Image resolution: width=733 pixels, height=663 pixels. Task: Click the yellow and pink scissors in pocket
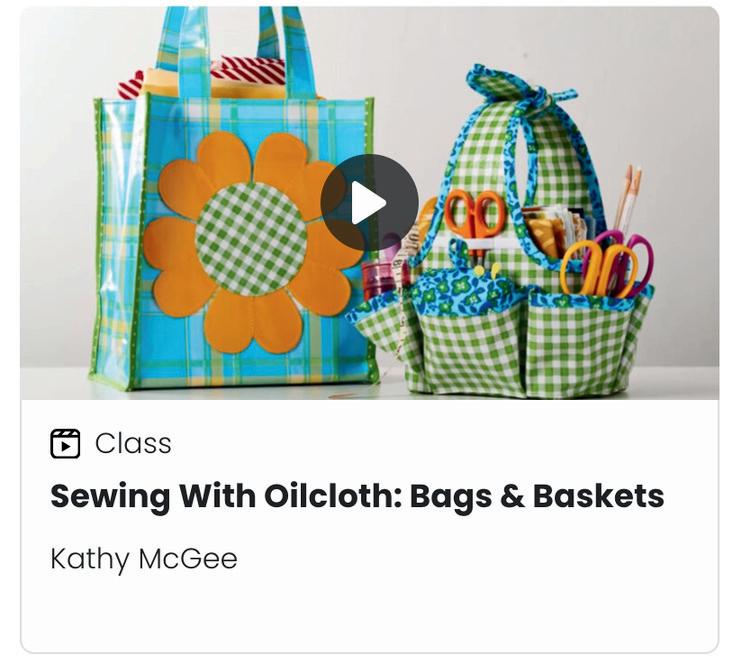(606, 265)
